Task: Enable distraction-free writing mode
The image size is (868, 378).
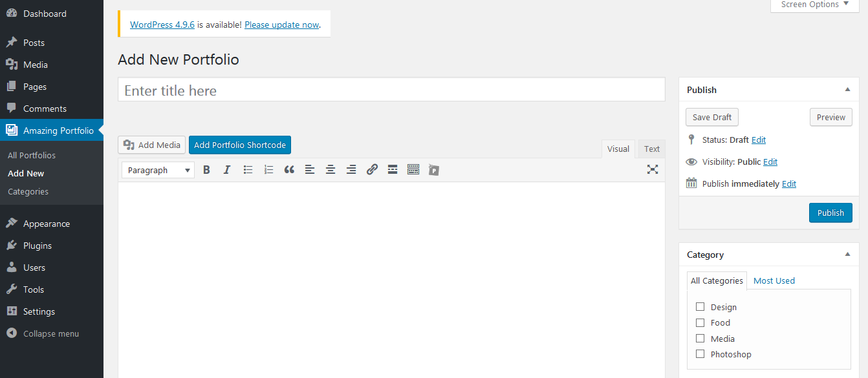Action: pos(653,169)
